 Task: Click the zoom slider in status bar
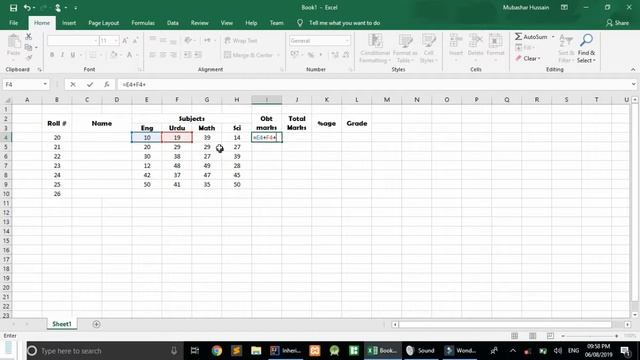tap(590, 336)
